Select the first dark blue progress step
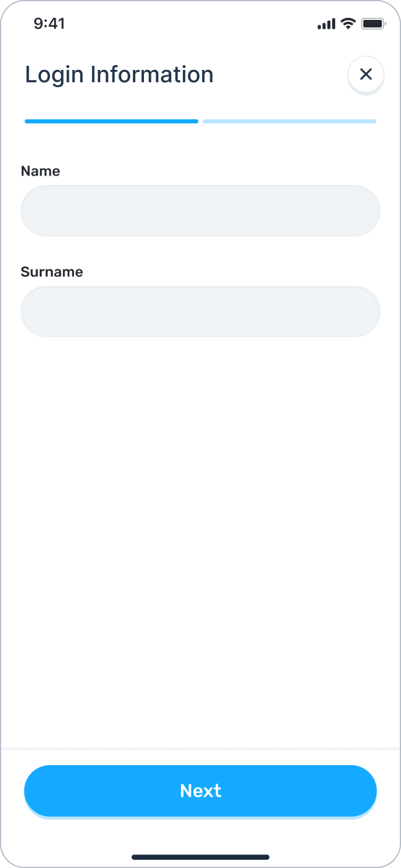The width and height of the screenshot is (401, 868). pyautogui.click(x=112, y=121)
